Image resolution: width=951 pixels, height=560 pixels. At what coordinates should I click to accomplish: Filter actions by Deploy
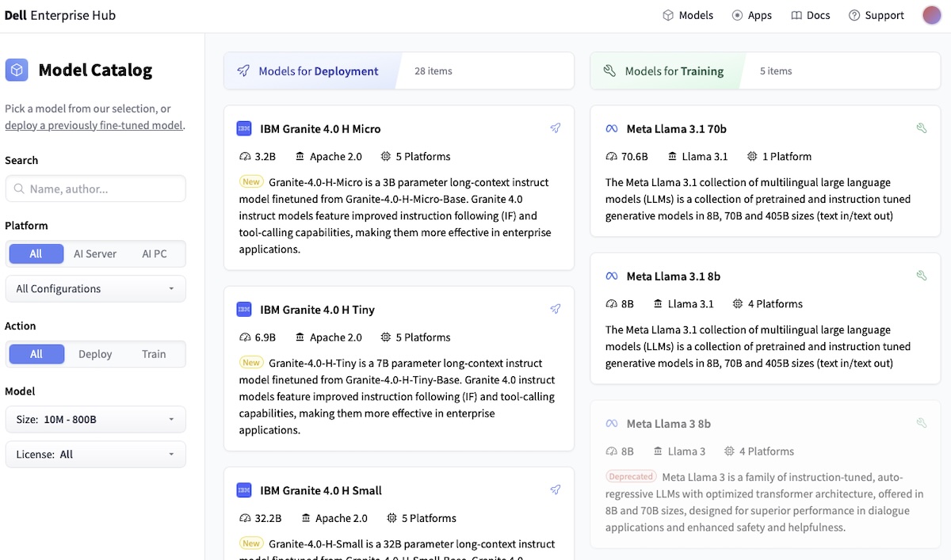(x=95, y=354)
